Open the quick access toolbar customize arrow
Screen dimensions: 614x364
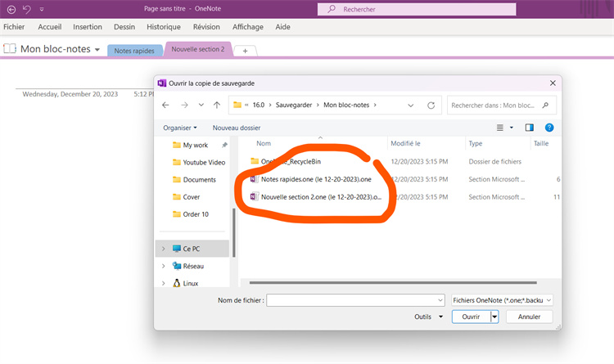coord(42,9)
